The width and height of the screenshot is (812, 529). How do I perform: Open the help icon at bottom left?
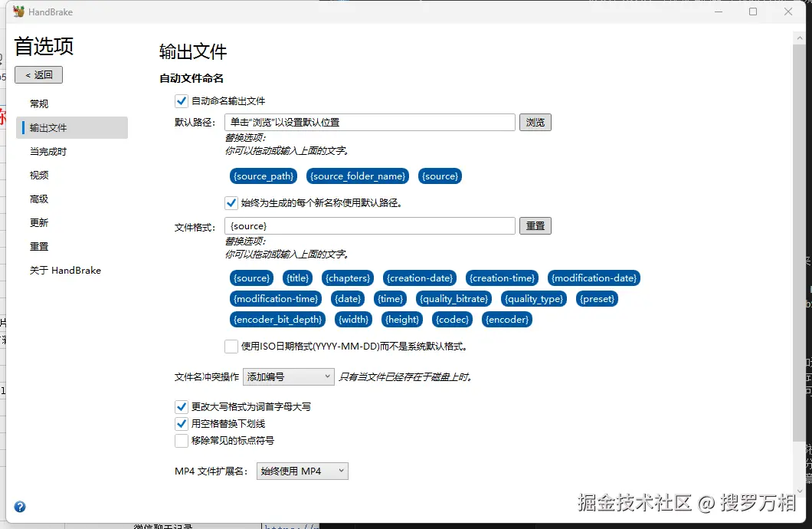coord(20,507)
